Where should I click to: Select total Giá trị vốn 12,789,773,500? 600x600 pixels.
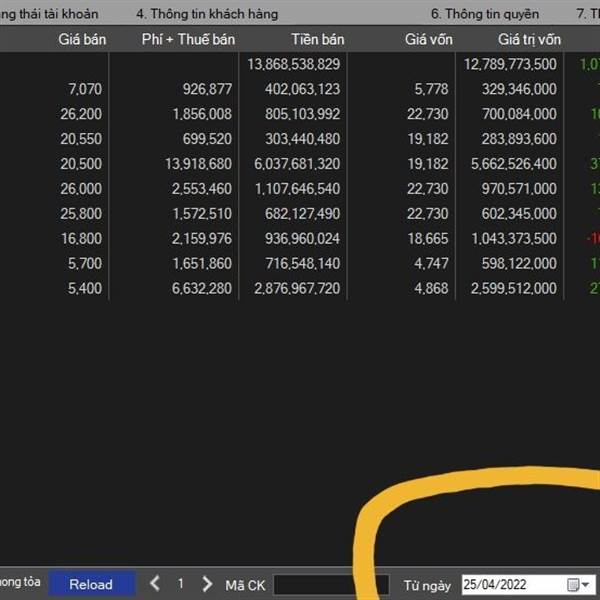click(510, 64)
